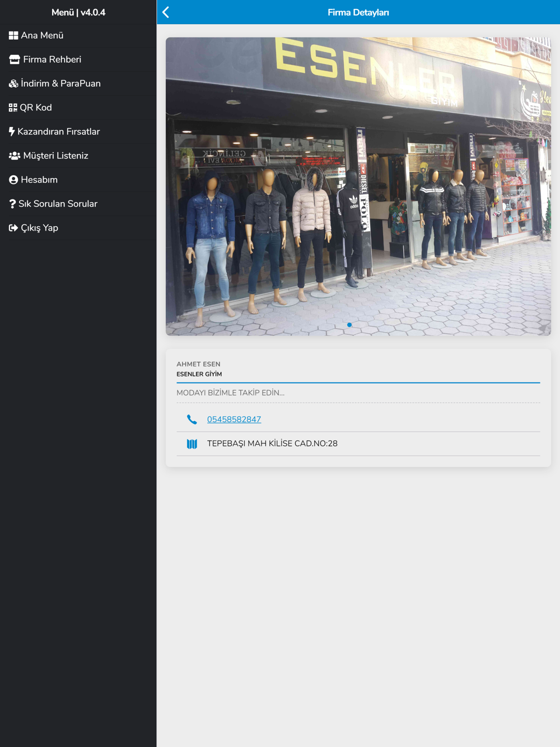Image resolution: width=560 pixels, height=747 pixels.
Task: Tap the blue phone handset icon
Action: tap(192, 419)
